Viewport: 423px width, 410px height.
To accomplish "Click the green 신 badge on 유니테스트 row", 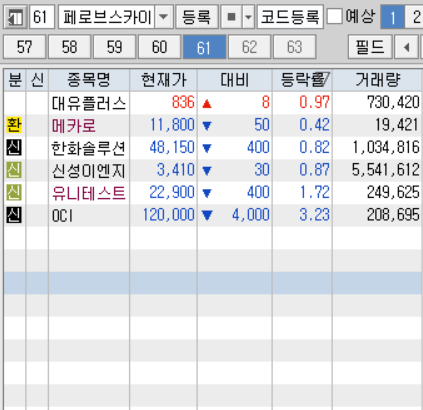I will [x=14, y=193].
